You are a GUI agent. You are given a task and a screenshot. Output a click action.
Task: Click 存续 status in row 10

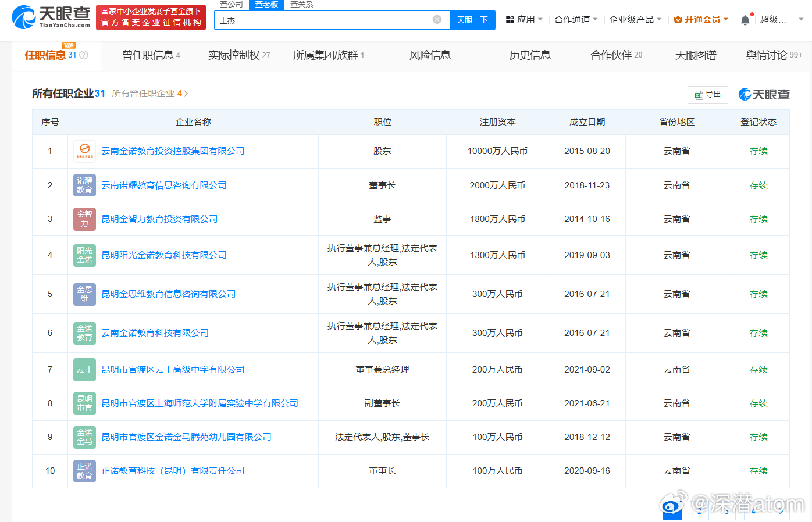click(758, 471)
